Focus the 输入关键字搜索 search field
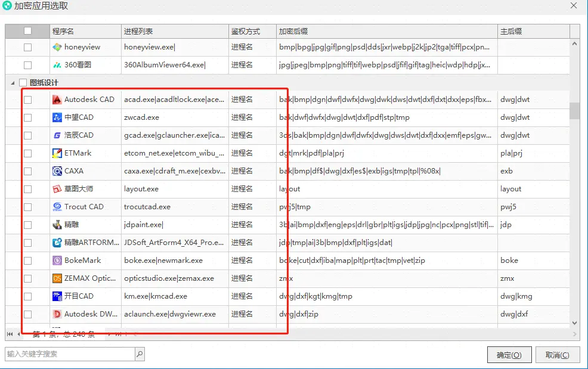Screen dimensions: 588x369 pyautogui.click(x=70, y=354)
